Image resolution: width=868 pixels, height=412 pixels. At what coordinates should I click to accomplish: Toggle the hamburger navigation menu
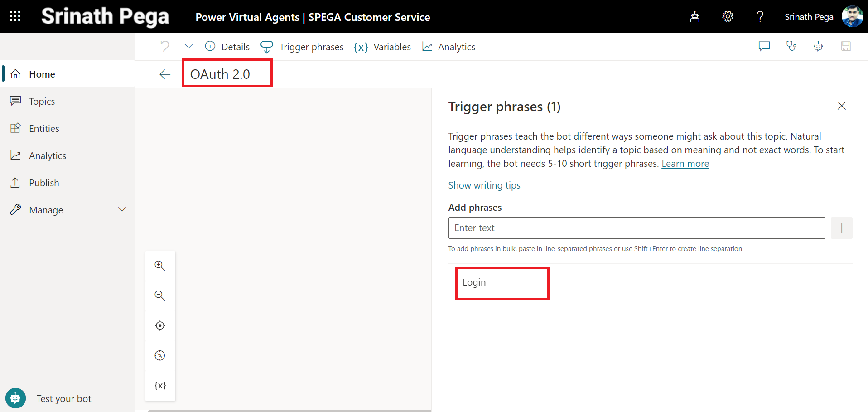point(15,46)
